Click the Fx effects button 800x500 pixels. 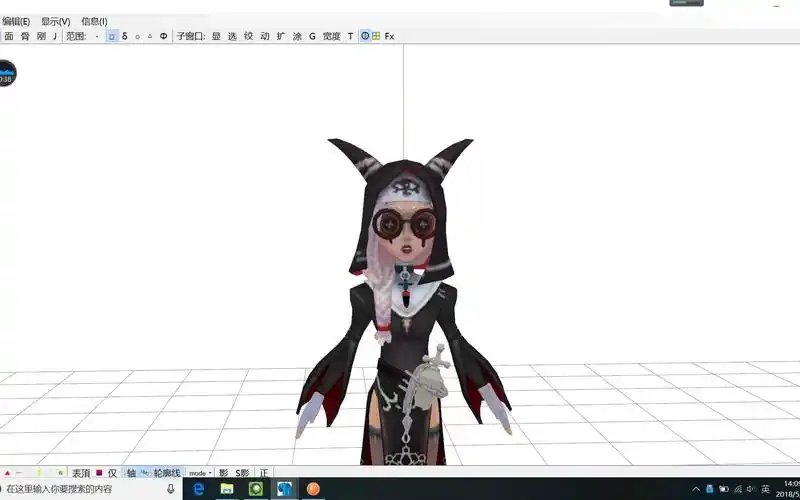click(x=389, y=36)
